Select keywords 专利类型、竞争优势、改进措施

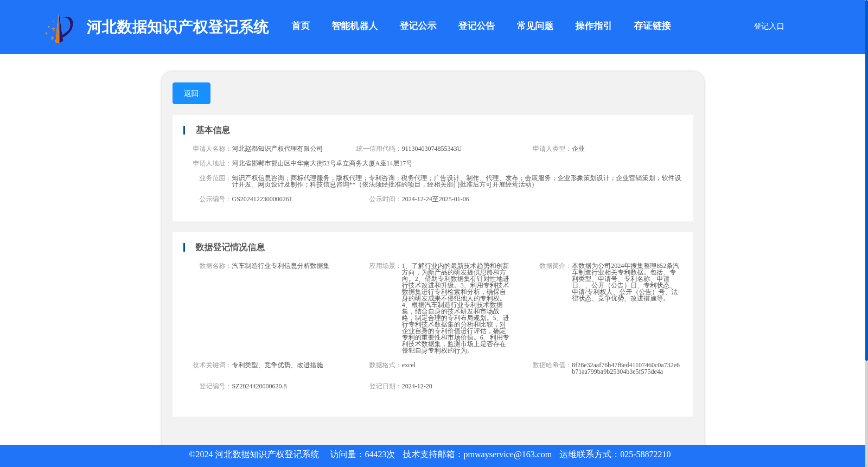277,365
